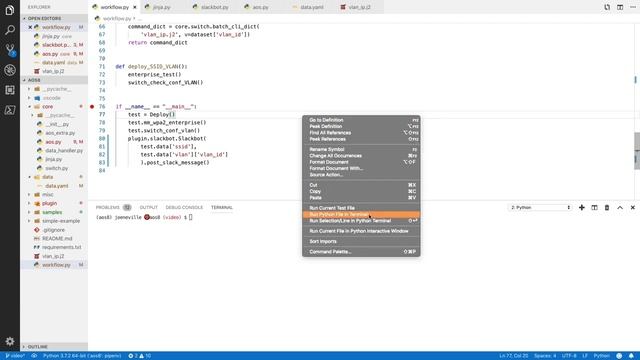Image resolution: width=640 pixels, height=360 pixels.
Task: Close the workflow.py editor tab
Action: [135, 7]
